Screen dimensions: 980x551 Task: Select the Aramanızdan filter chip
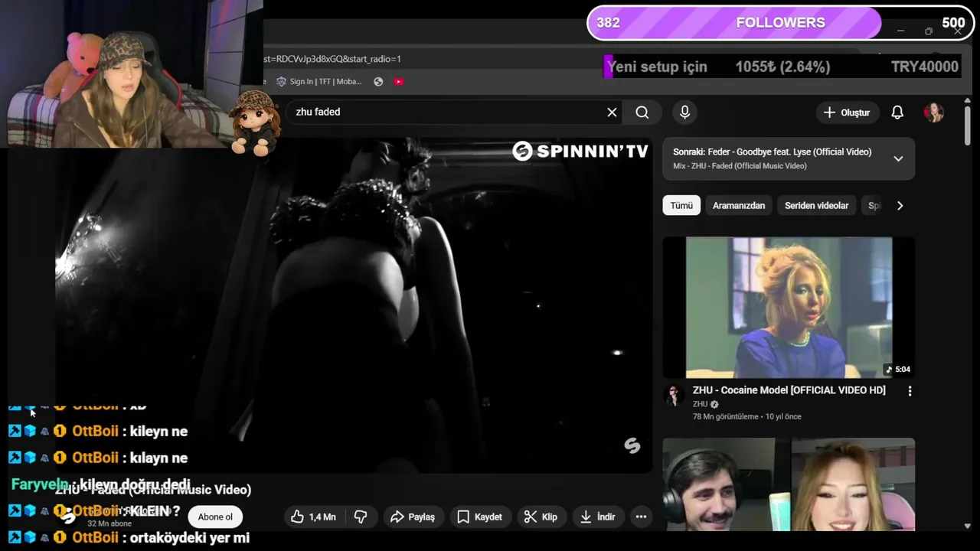point(739,206)
